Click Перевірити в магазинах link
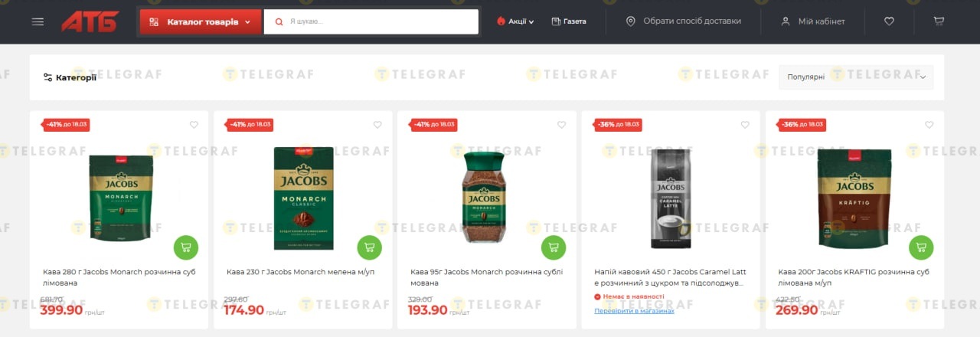 coord(634,311)
